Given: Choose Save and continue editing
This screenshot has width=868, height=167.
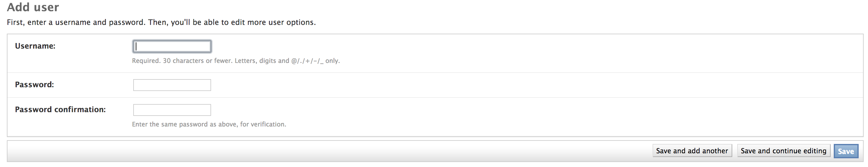Looking at the screenshot, I should point(783,151).
